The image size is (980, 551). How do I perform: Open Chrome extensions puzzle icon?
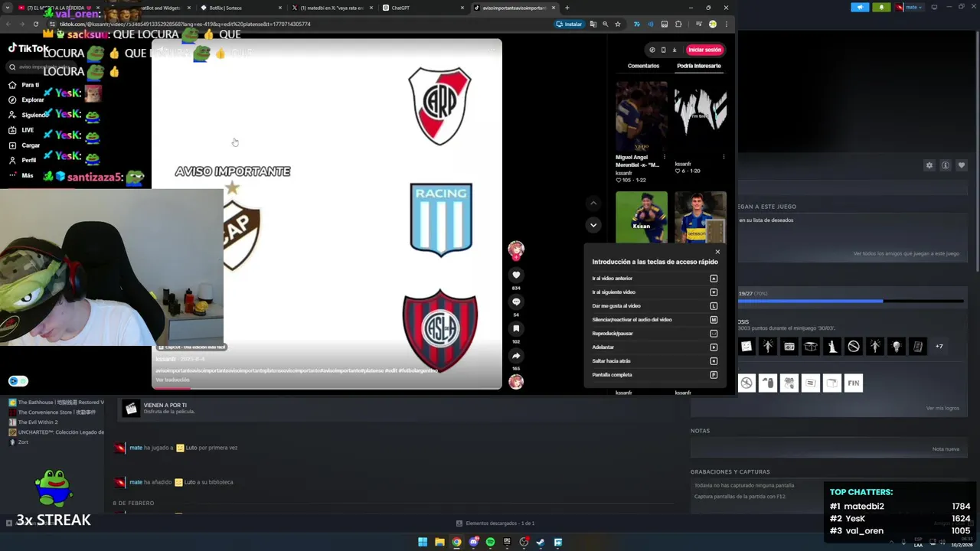(678, 24)
